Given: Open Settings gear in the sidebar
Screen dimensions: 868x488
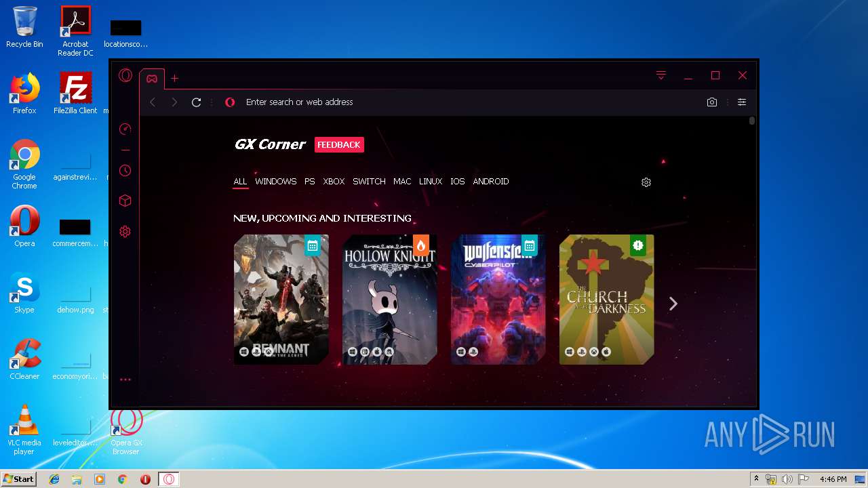Looking at the screenshot, I should pos(125,232).
